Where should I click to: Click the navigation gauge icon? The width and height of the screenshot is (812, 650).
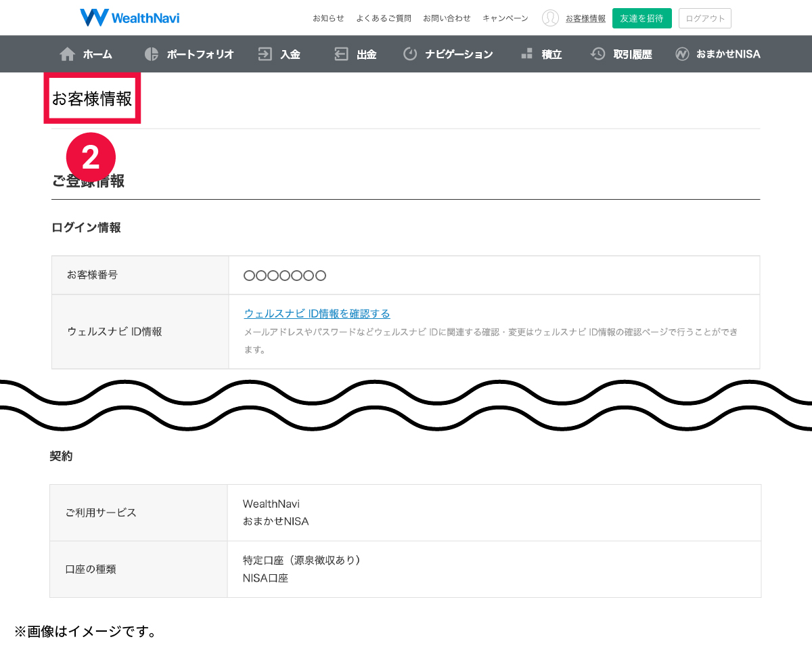coord(410,54)
